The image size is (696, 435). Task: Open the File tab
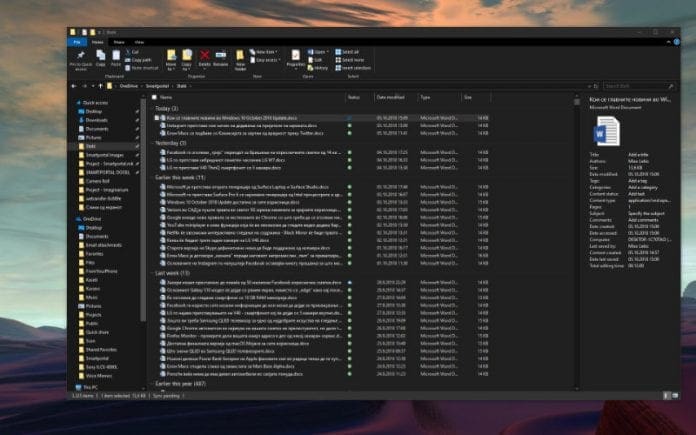77,42
